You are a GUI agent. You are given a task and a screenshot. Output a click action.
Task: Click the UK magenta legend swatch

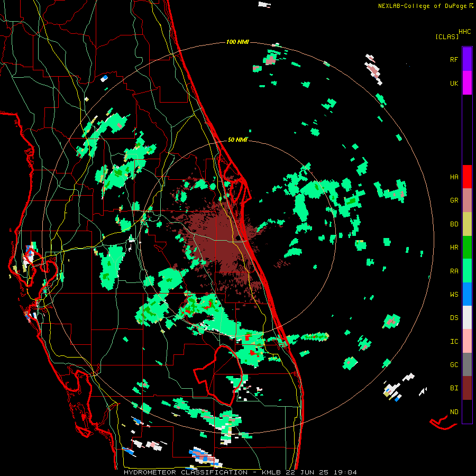(x=467, y=83)
